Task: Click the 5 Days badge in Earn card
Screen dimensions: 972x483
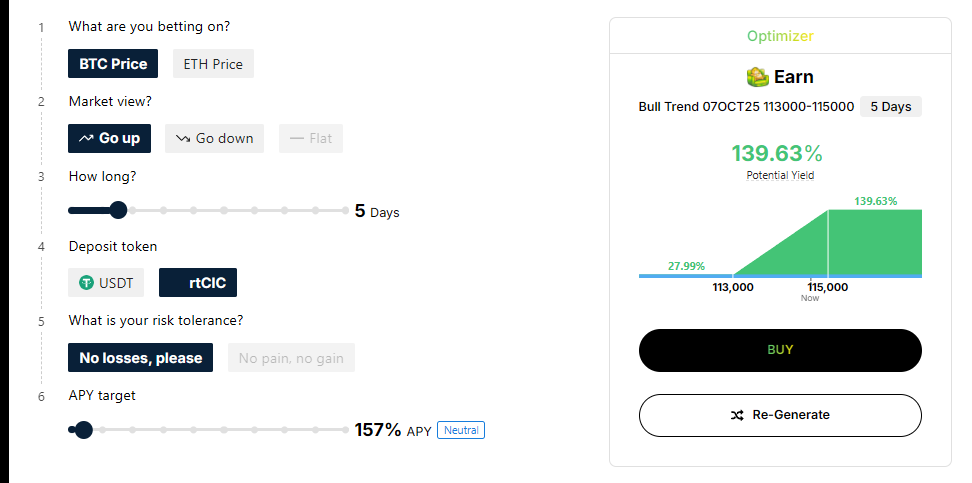Action: tap(890, 106)
